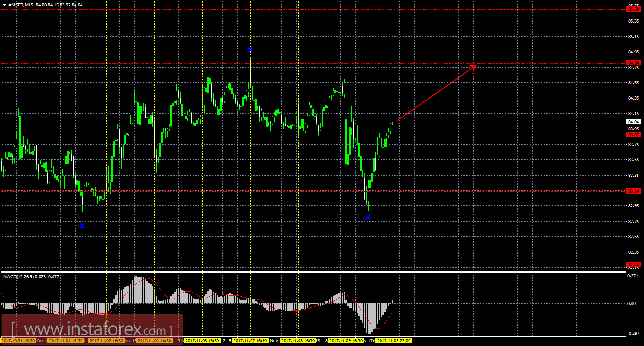The image size is (644, 346).
Task: Open the chart menu triangle beside #MSFT
Action: 5,5
